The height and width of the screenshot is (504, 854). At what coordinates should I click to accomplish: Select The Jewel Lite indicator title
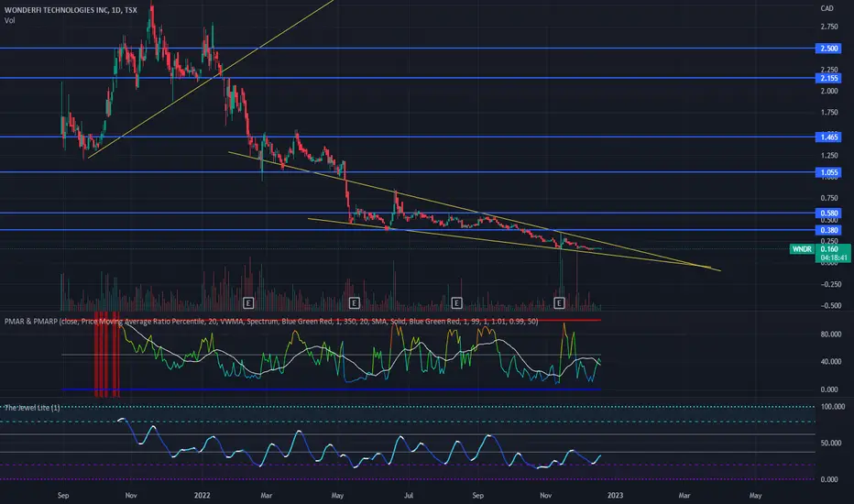coord(32,408)
